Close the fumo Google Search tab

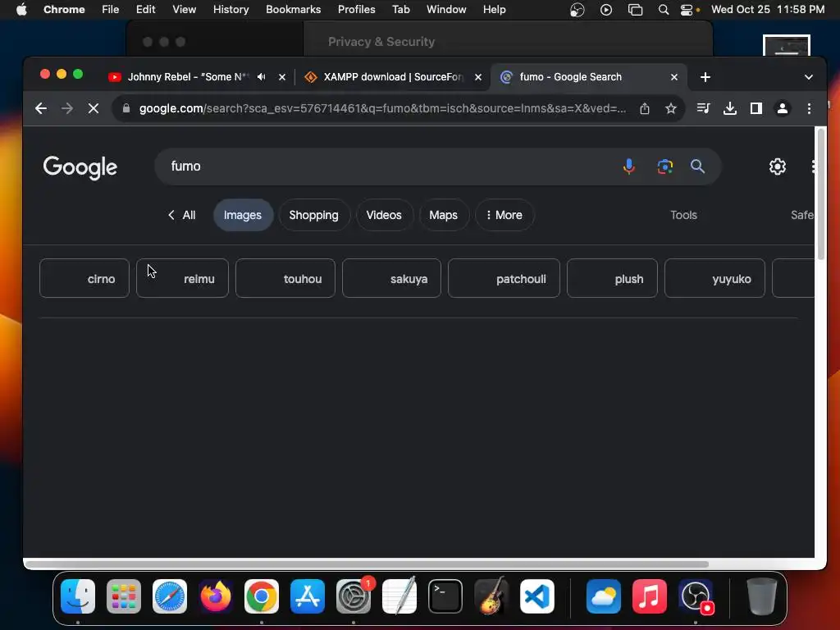point(674,77)
